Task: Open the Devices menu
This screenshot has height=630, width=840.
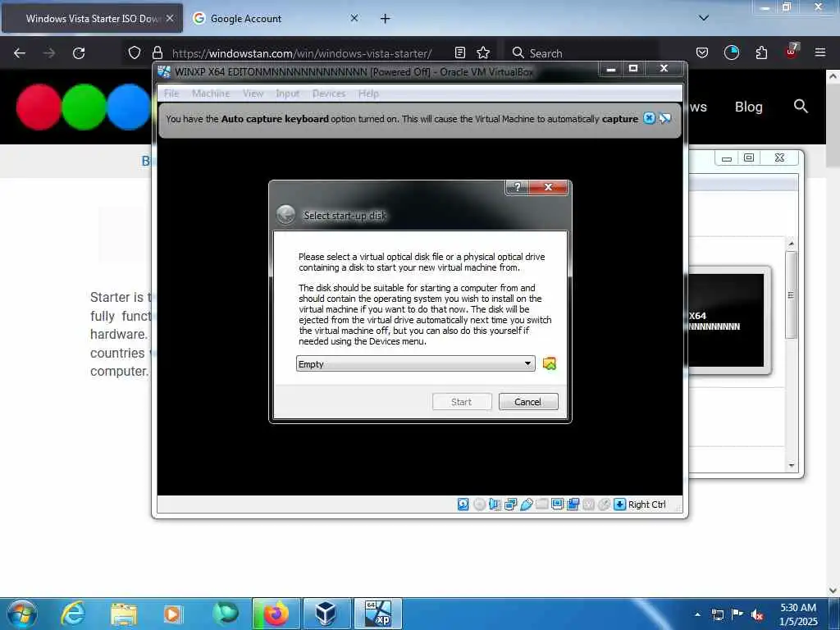Action: (329, 94)
